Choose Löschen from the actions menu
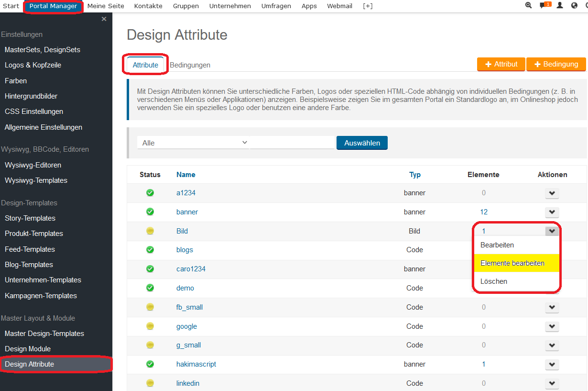 (516, 281)
